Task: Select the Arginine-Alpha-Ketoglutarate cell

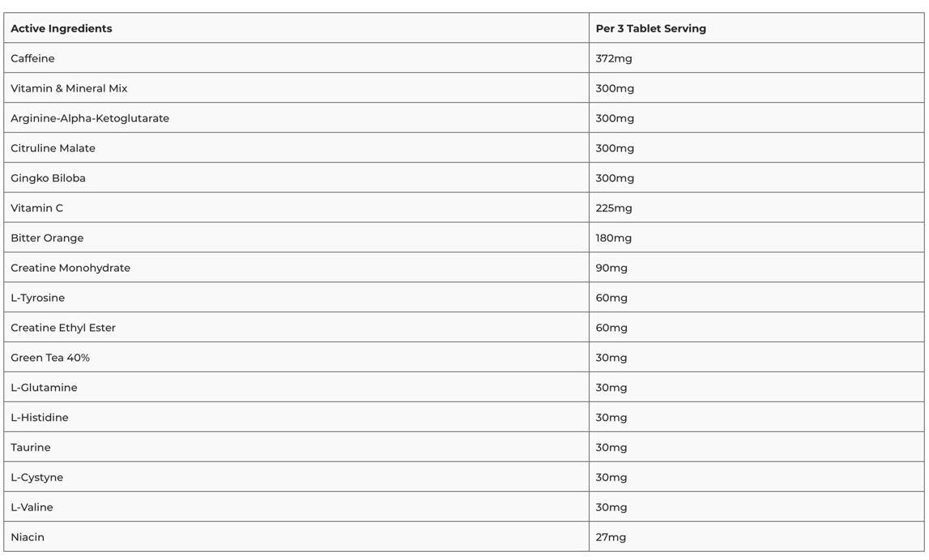Action: [296, 118]
